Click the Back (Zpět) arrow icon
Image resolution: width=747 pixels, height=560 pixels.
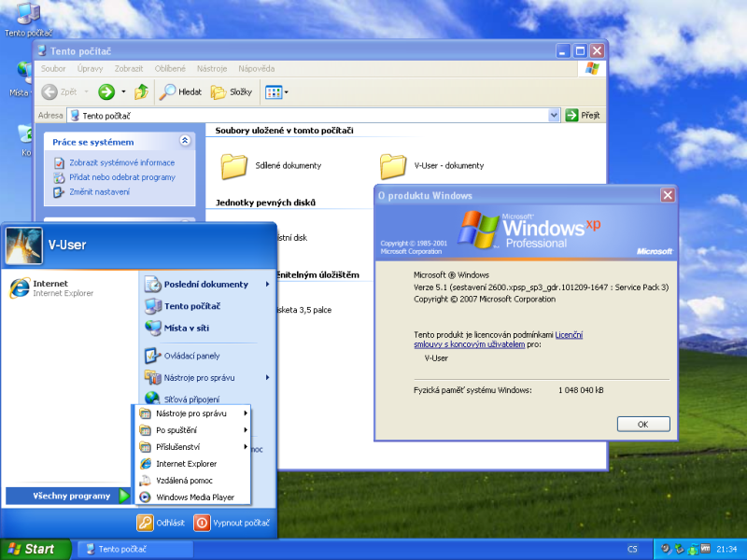click(49, 91)
